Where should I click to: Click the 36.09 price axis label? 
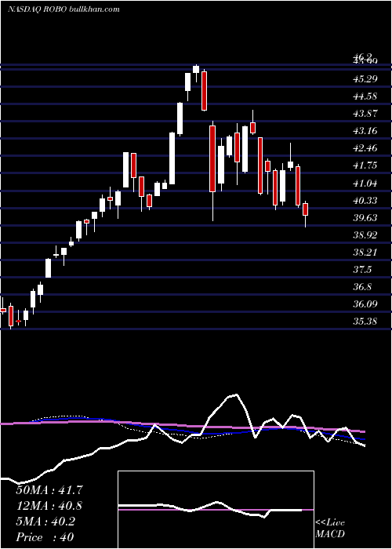click(365, 304)
